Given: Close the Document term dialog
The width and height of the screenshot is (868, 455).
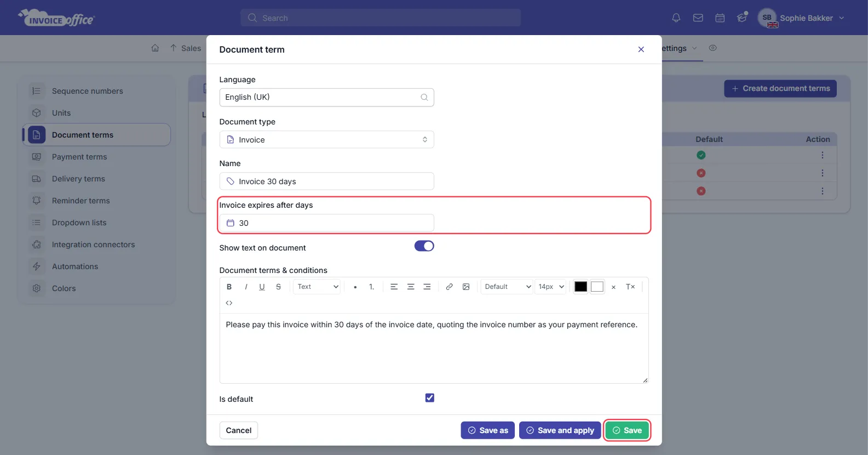Looking at the screenshot, I should 641,49.
